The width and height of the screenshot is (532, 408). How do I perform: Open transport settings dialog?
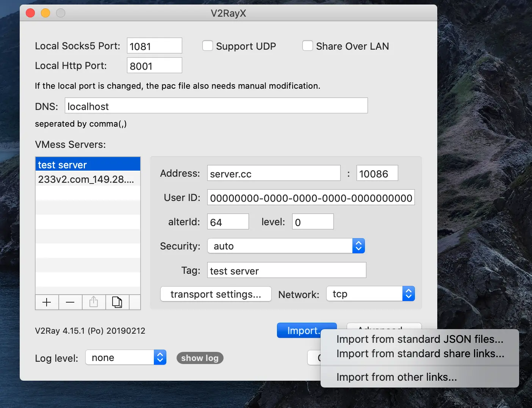pyautogui.click(x=216, y=294)
